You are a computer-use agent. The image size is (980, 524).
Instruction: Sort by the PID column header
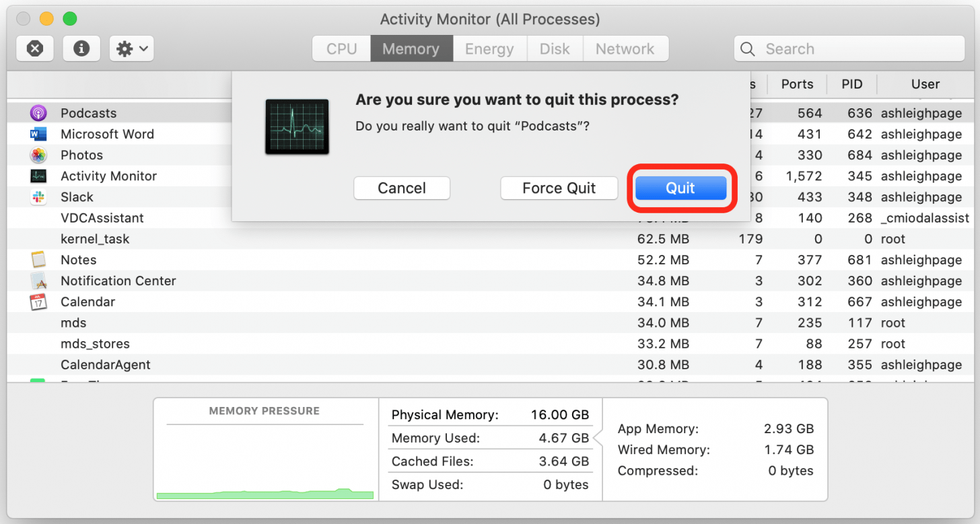coord(851,84)
